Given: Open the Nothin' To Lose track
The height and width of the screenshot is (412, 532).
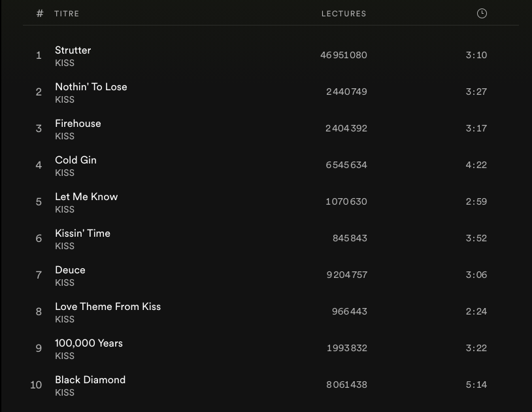Looking at the screenshot, I should pyautogui.click(x=91, y=87).
